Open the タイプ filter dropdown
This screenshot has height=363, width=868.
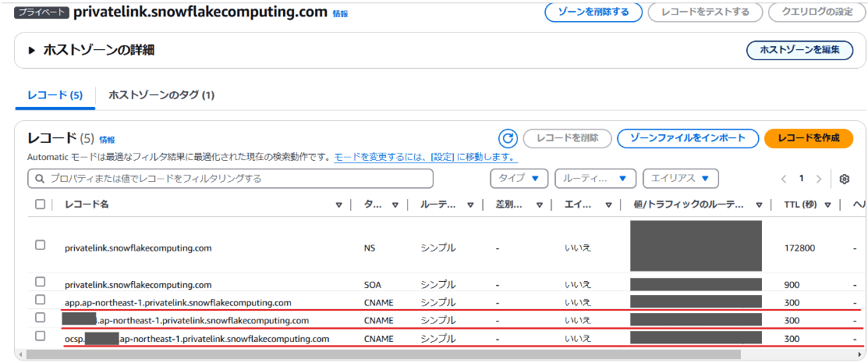click(x=519, y=179)
